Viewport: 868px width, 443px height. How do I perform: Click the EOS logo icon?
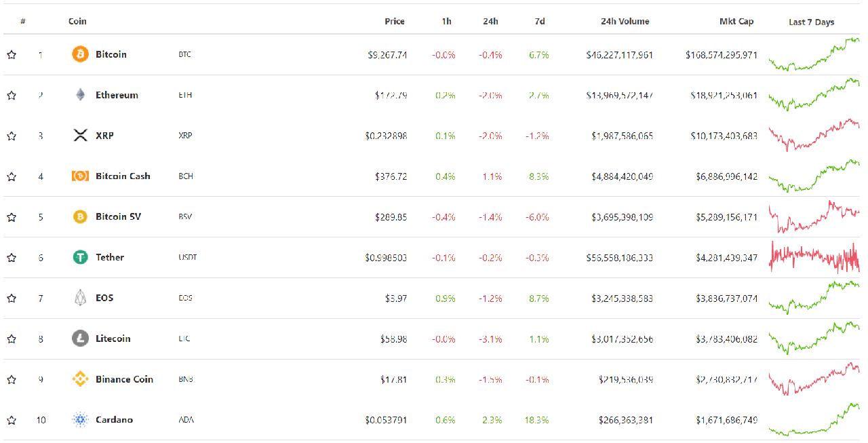pos(80,298)
